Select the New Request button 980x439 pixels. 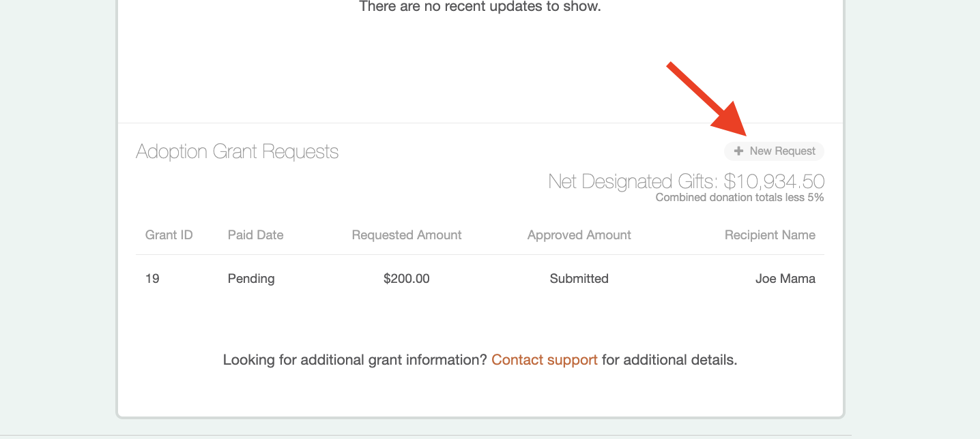click(x=774, y=151)
